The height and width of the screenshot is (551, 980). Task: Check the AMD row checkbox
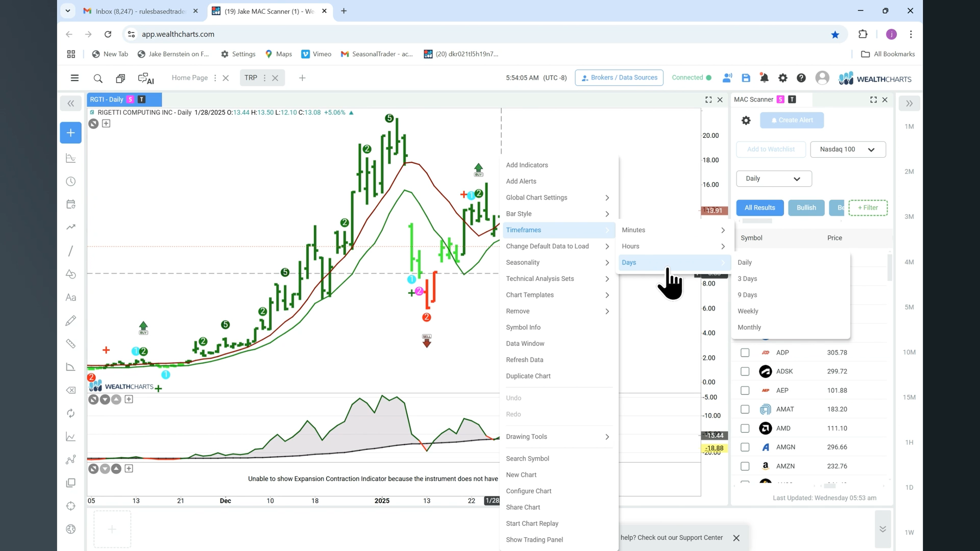745,428
